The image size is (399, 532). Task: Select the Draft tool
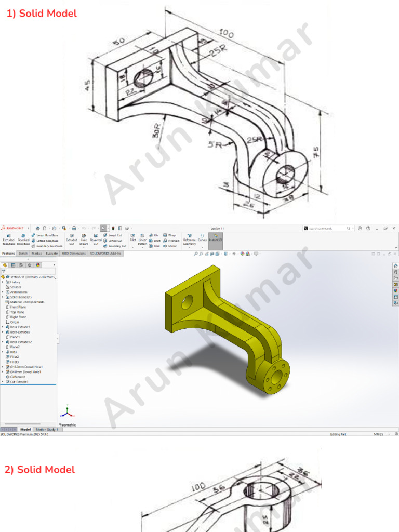point(154,241)
